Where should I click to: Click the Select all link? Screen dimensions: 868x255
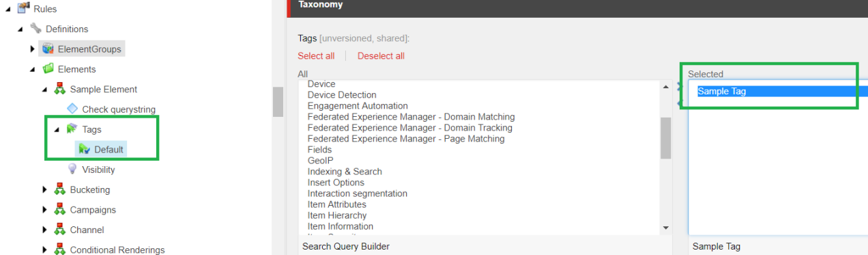tap(316, 56)
